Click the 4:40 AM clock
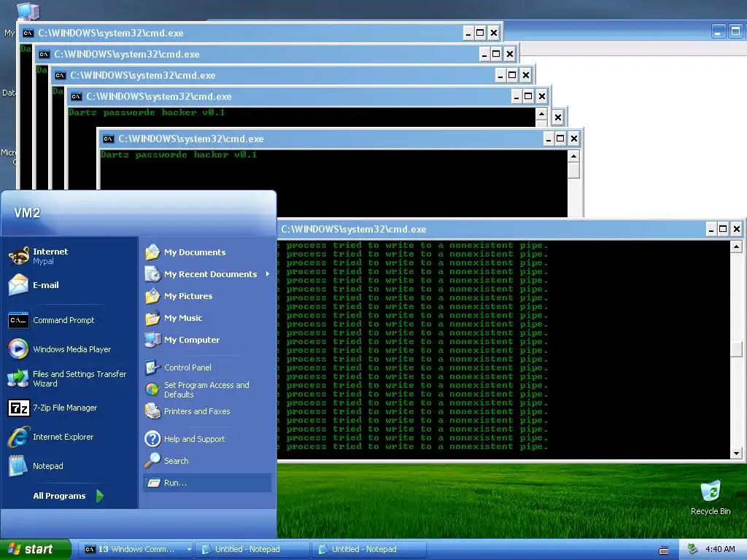This screenshot has width=747, height=560. click(720, 549)
